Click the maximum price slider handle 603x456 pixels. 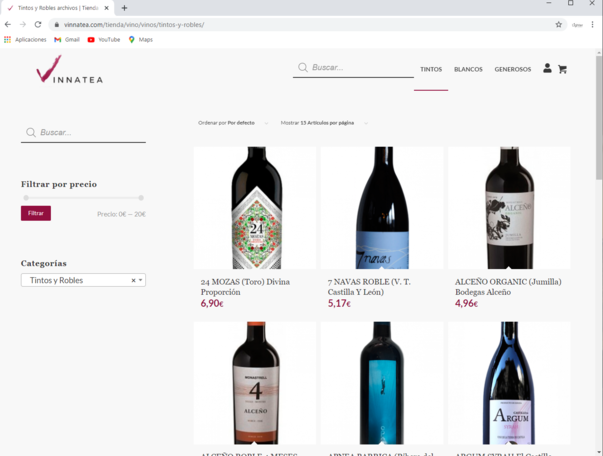(141, 198)
